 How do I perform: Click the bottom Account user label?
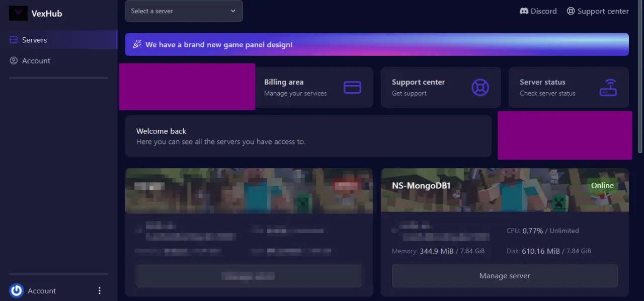point(42,291)
